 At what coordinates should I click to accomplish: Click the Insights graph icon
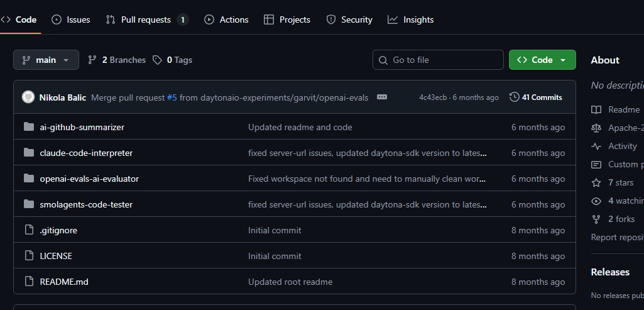point(393,19)
